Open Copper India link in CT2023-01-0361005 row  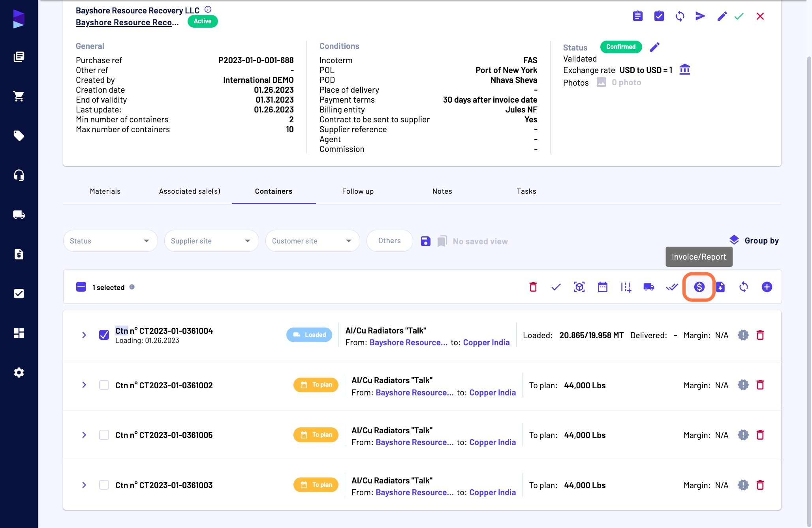coord(492,442)
